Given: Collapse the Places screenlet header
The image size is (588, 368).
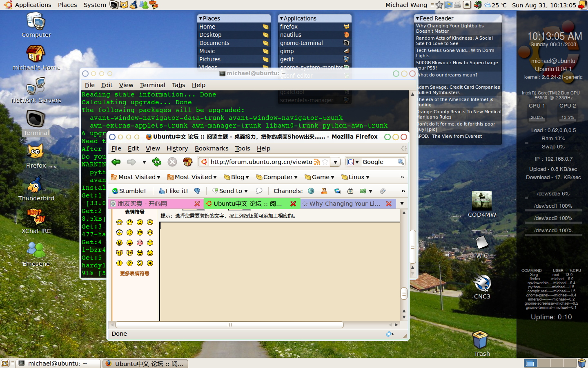Looking at the screenshot, I should point(234,18).
